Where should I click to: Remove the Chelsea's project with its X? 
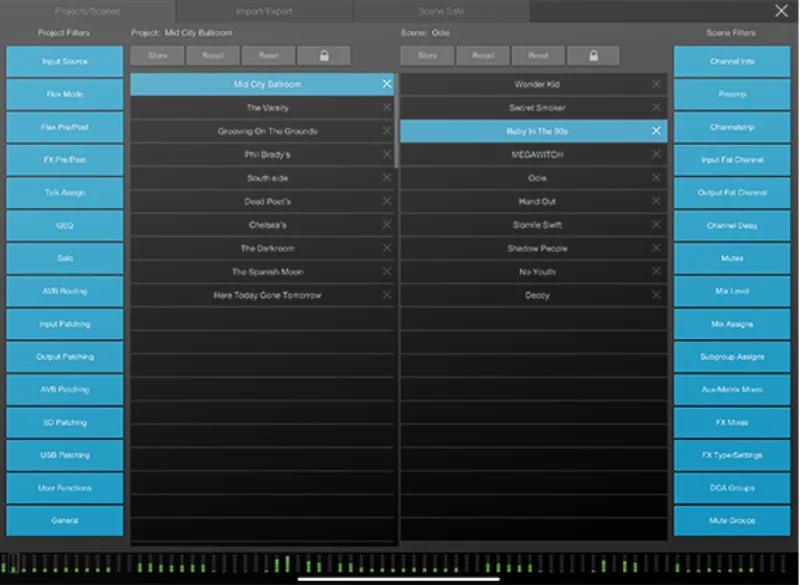[x=387, y=224]
